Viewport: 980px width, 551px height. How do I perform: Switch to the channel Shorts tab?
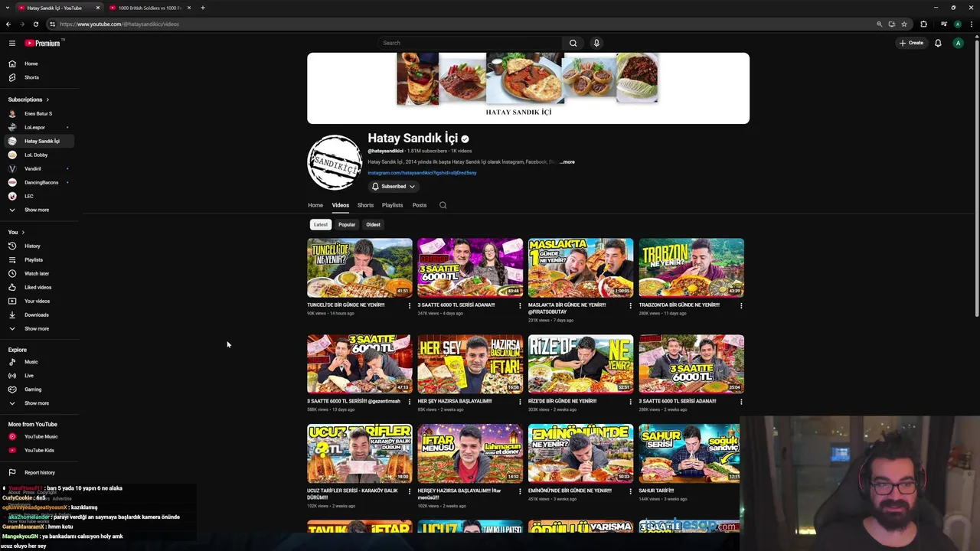point(365,205)
